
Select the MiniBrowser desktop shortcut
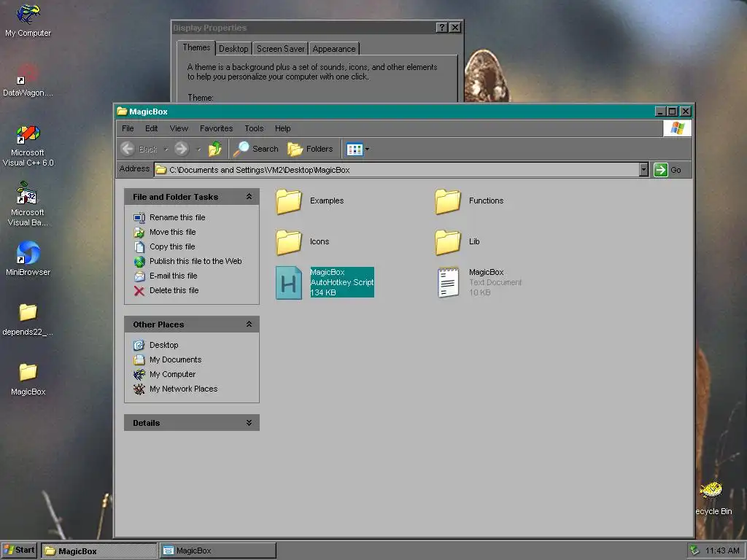point(28,259)
